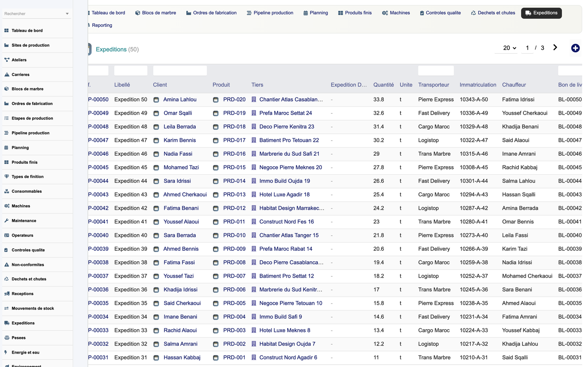This screenshot has height=367, width=588.
Task: Click Blocs de marbre cube icon in sidebar
Action: (x=7, y=89)
